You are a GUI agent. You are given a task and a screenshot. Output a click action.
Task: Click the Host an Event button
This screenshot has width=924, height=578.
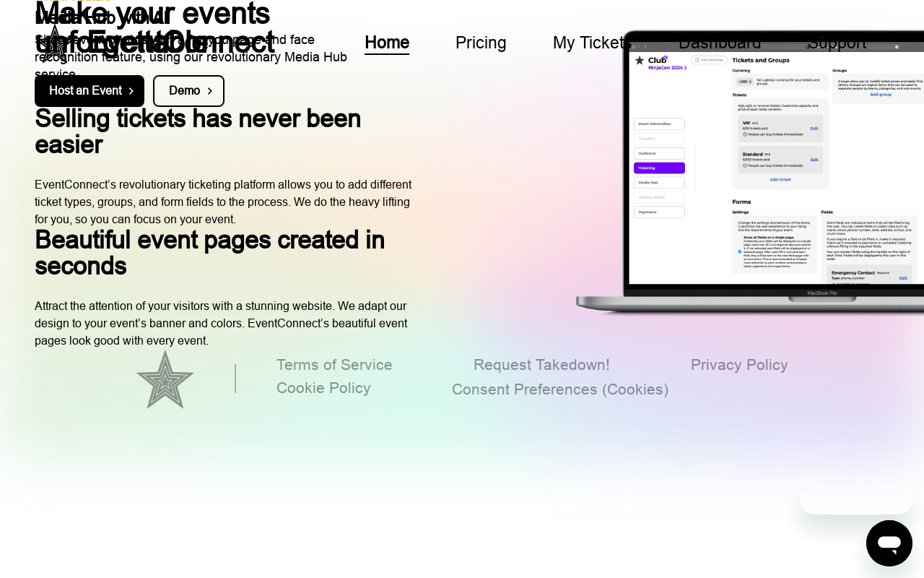[90, 91]
